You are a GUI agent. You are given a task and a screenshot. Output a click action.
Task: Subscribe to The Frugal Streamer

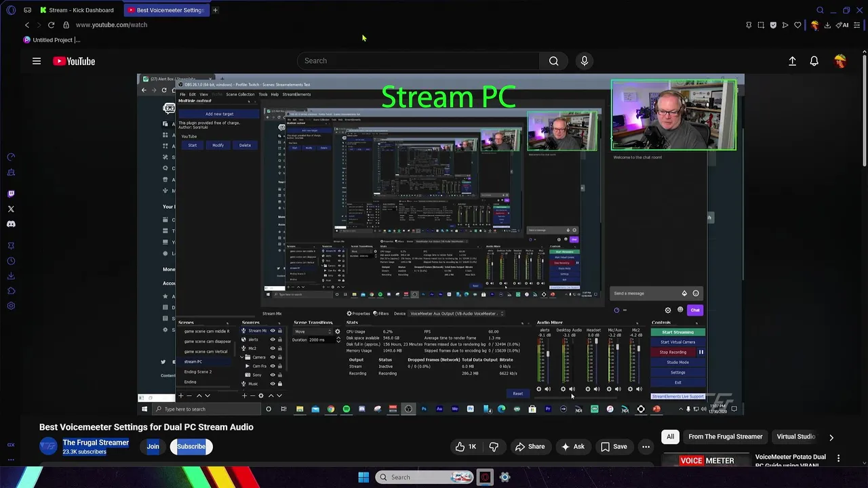pos(191,447)
